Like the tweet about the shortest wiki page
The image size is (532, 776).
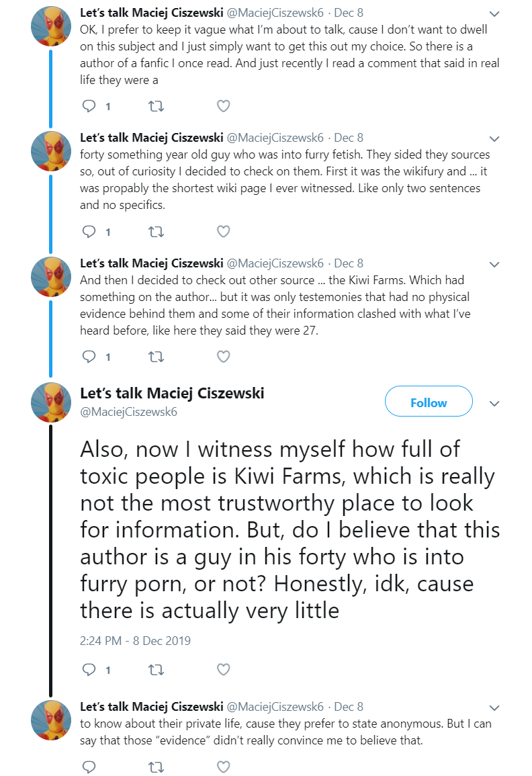tap(224, 231)
